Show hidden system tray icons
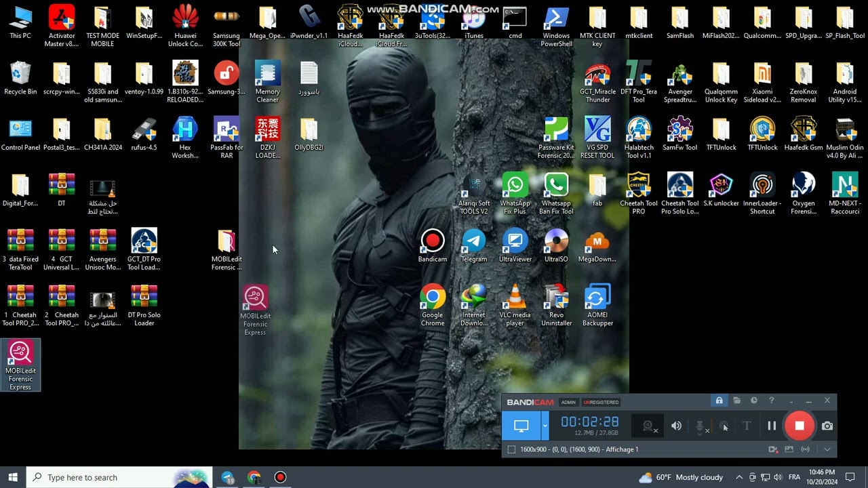868x488 pixels. point(739,477)
